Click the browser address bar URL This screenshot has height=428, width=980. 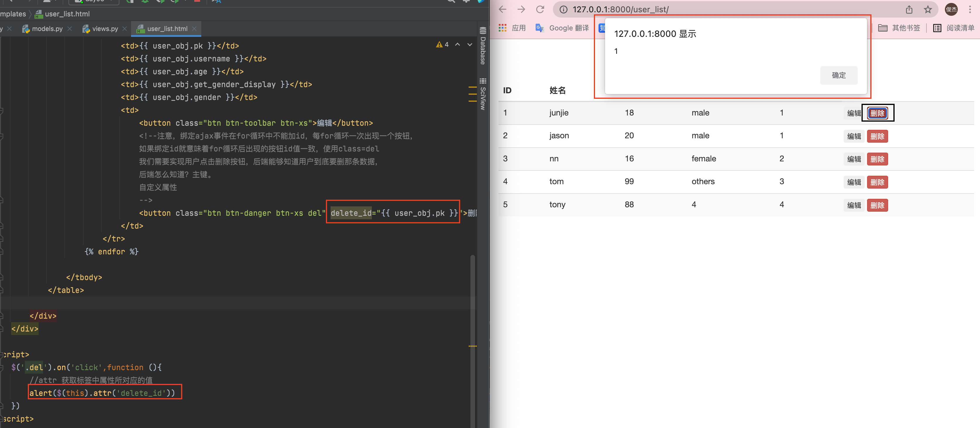(620, 9)
